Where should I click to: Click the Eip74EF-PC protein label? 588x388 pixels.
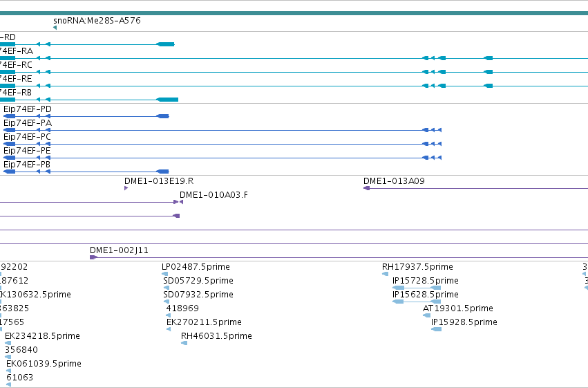point(27,137)
